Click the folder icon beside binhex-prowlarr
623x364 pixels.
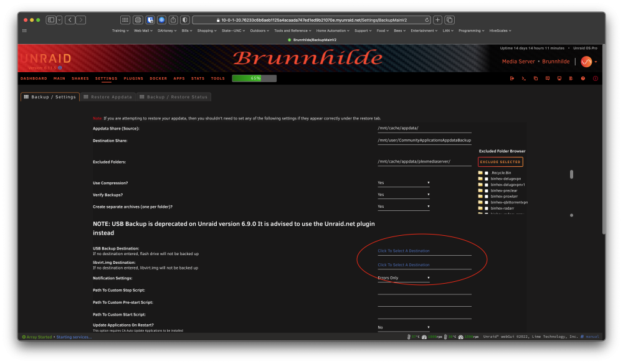480,197
